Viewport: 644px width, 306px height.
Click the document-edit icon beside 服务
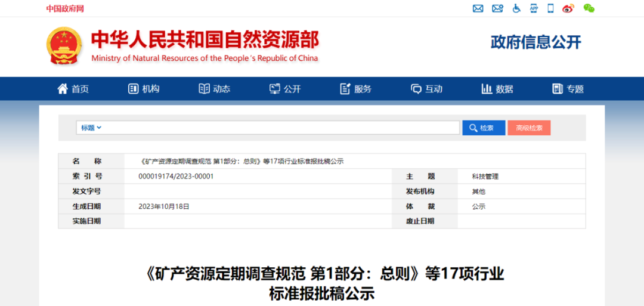pos(345,89)
